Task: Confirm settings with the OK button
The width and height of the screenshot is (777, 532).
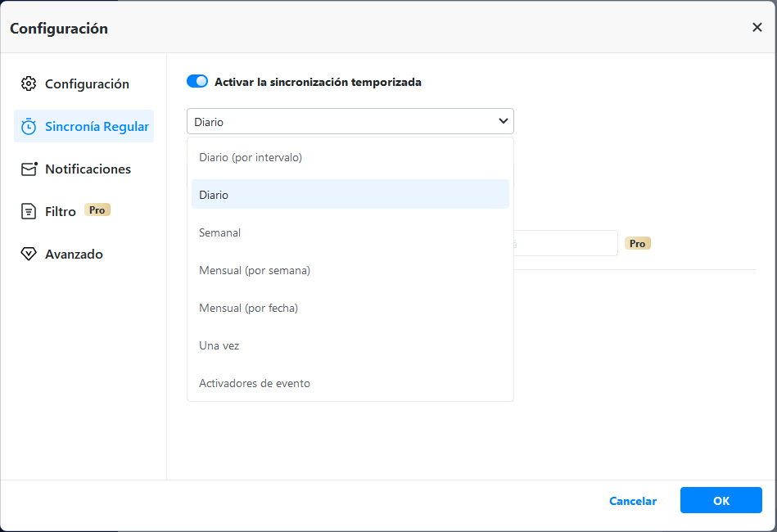Action: pyautogui.click(x=721, y=500)
